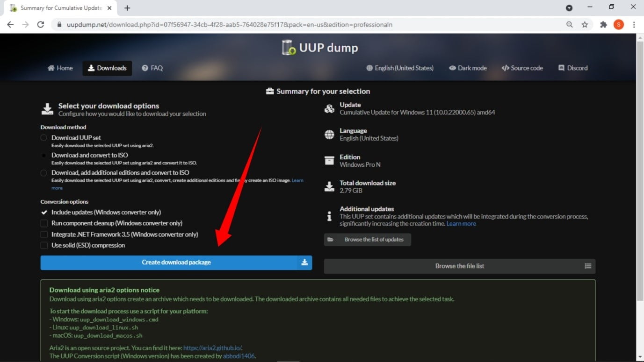Open the FAQ nav item

click(152, 68)
